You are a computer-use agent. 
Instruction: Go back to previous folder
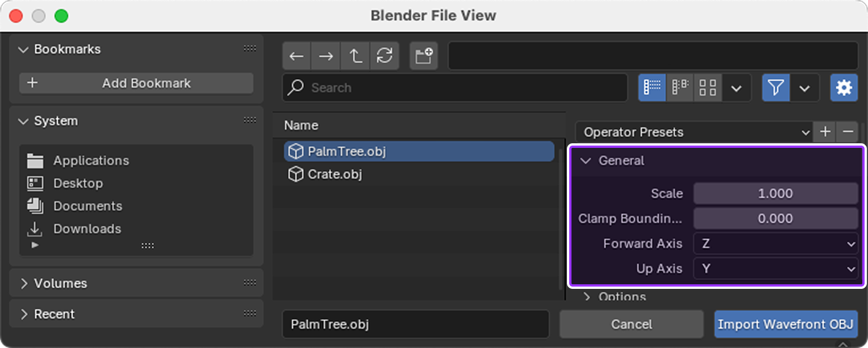[297, 56]
